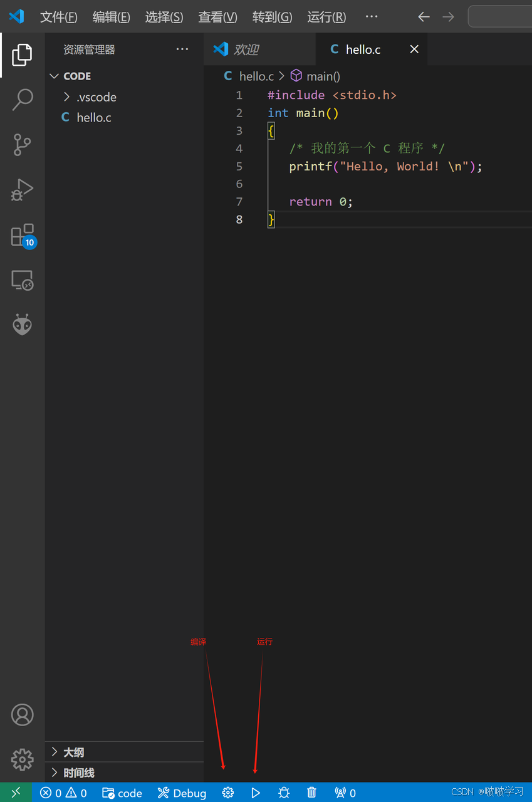This screenshot has height=802, width=532.
Task: Open the Explorer view in activity bar
Action: [22, 55]
